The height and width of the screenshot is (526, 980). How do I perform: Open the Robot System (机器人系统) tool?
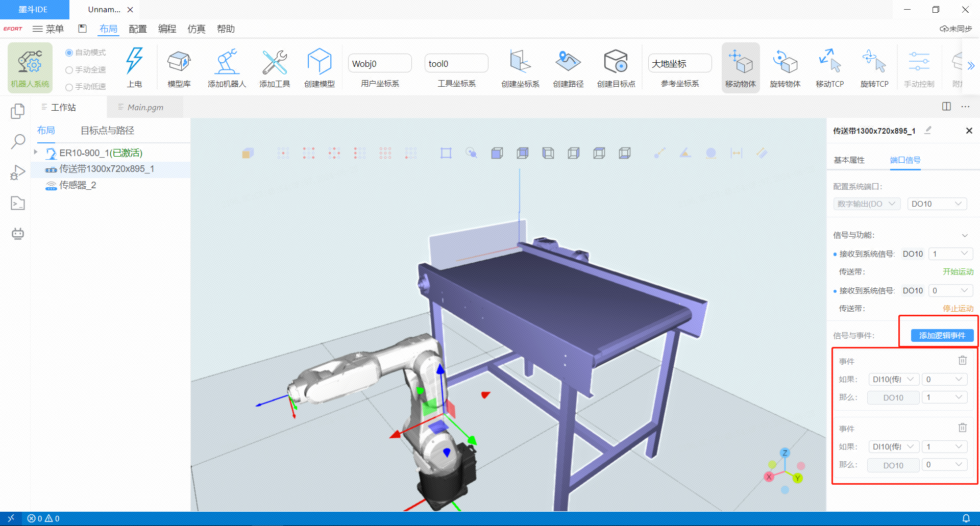(30, 67)
